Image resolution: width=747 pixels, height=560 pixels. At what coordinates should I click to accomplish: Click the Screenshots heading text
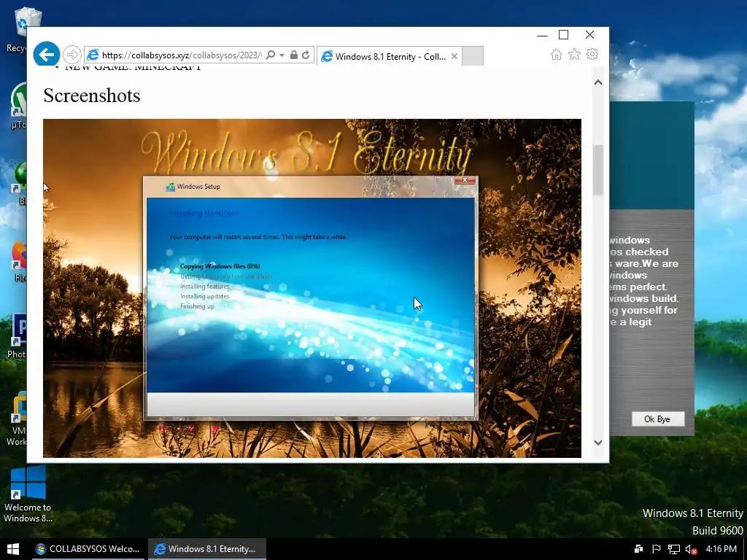[x=92, y=96]
